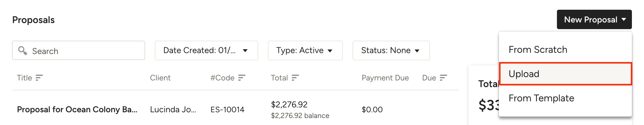This screenshot has height=125, width=644.
Task: Open the Type: Active dropdown
Action: (305, 50)
